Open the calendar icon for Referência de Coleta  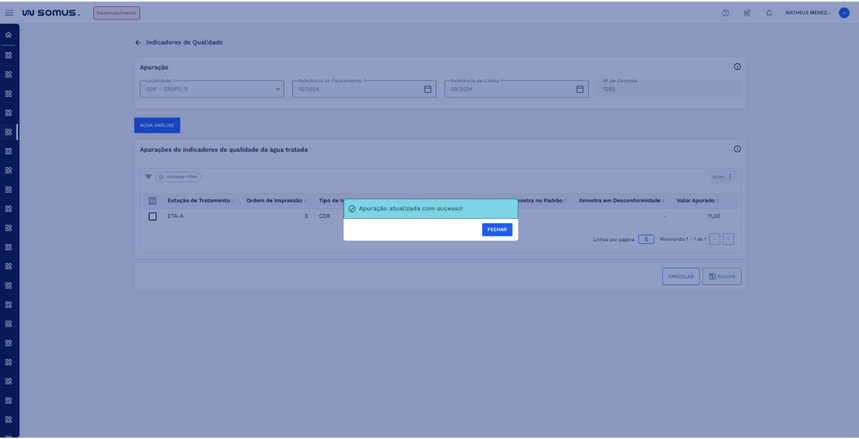click(x=580, y=89)
